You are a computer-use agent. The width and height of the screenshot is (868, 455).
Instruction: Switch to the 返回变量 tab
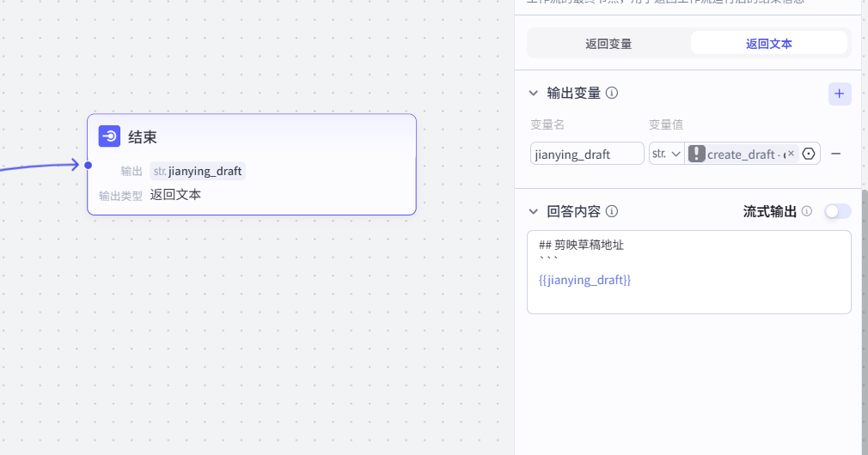[x=608, y=43]
